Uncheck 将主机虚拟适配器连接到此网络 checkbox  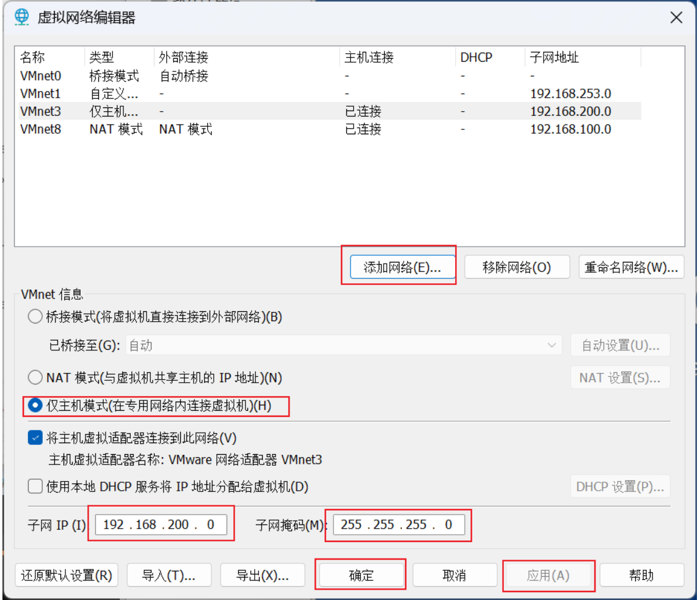click(x=35, y=438)
